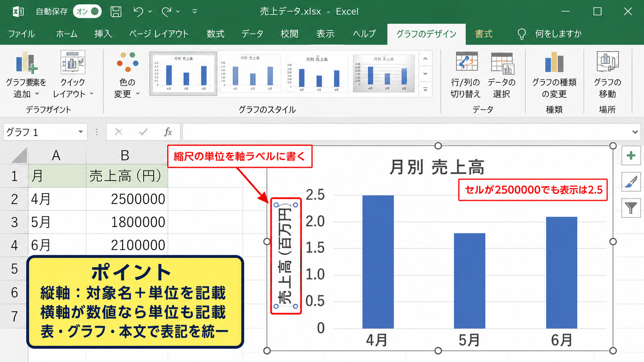
Task: Click the vertical axis title 売上高 (百万円)
Action: click(285, 255)
